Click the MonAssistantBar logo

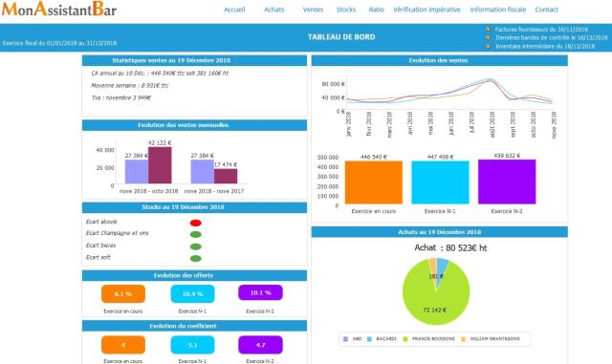click(59, 9)
